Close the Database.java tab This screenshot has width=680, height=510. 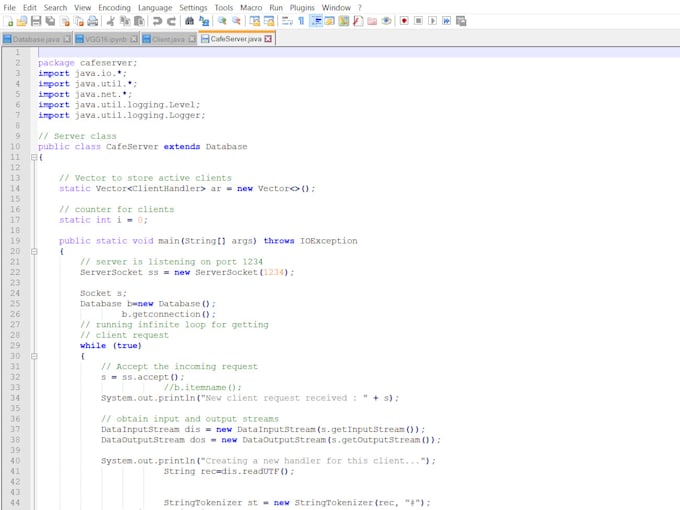(x=67, y=39)
